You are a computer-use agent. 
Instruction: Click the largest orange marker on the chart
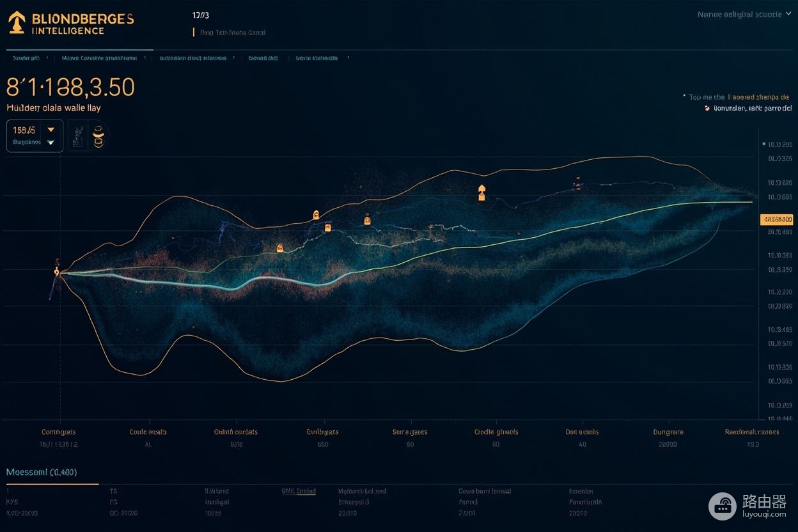click(481, 192)
